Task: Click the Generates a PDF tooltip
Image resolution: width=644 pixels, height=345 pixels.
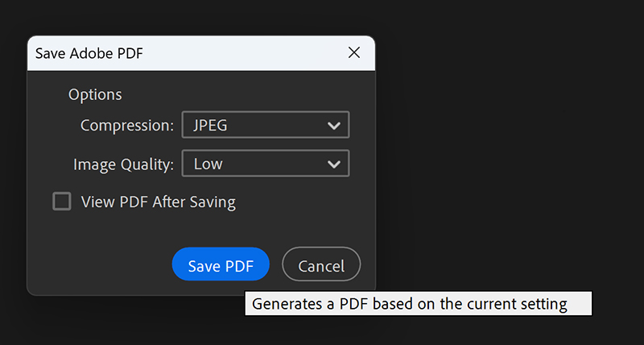Action: (418, 303)
